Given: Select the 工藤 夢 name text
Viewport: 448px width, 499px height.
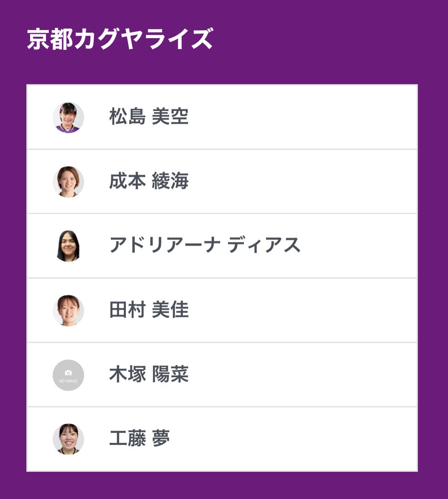Looking at the screenshot, I should (x=139, y=439).
